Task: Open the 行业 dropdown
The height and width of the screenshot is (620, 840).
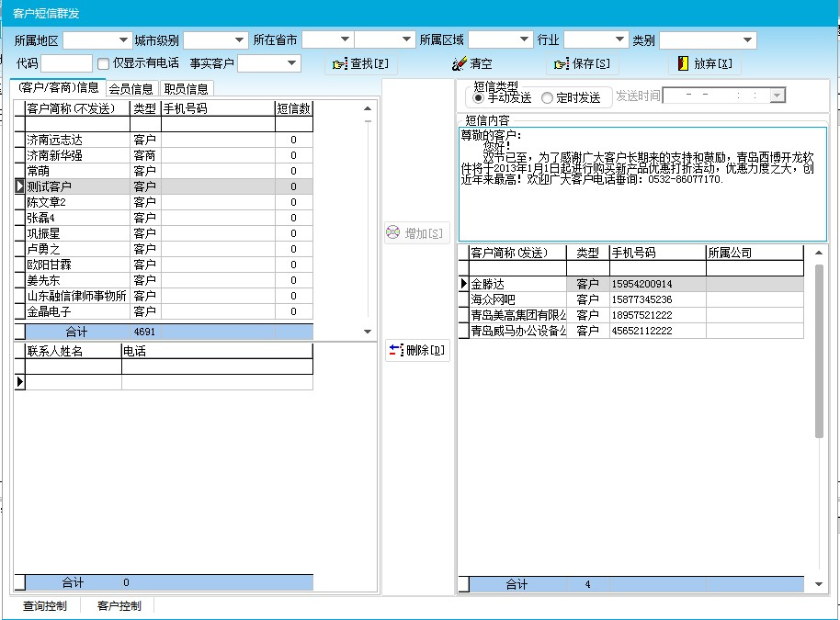Action: (x=619, y=39)
